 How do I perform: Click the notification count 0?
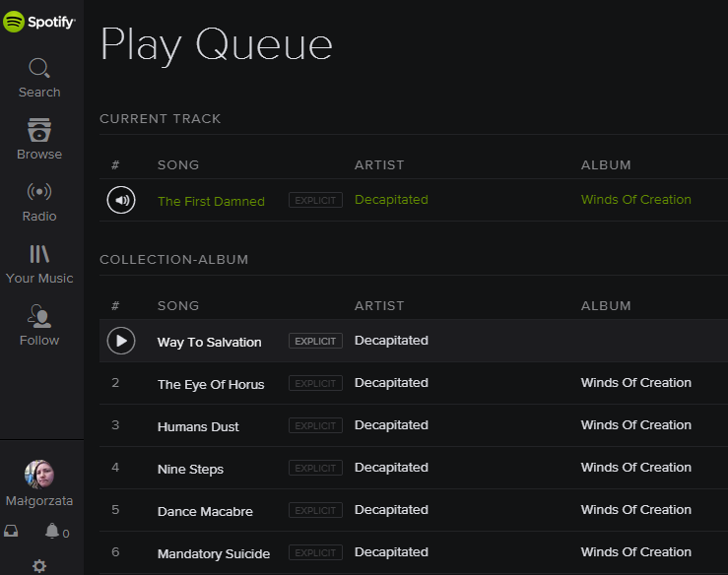tap(66, 534)
